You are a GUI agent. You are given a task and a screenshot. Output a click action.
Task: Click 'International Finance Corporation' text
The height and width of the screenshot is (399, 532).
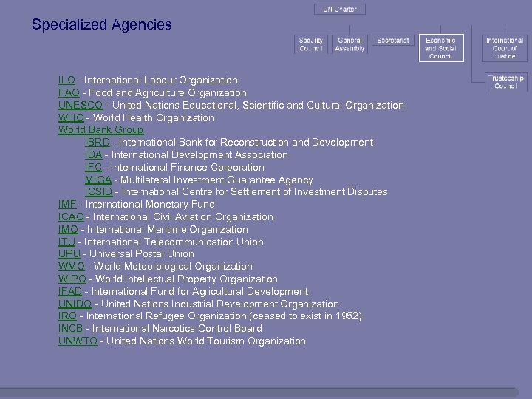(187, 167)
